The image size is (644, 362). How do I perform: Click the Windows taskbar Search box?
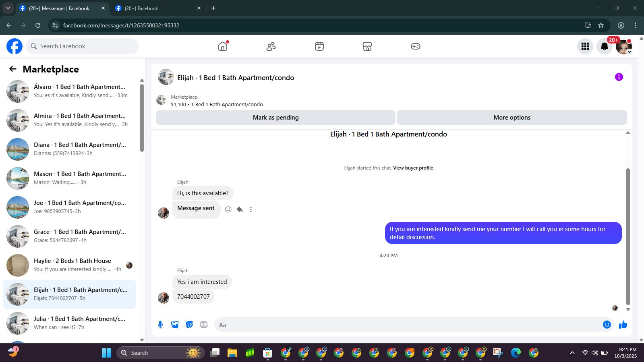tap(161, 353)
